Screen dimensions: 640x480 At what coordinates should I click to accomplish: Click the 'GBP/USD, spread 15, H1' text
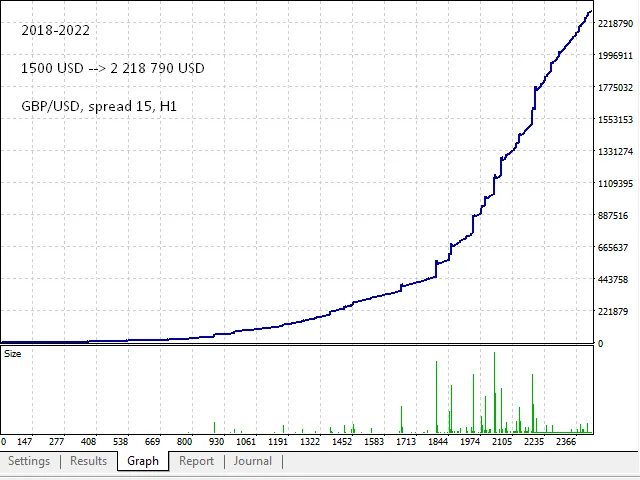pos(99,106)
